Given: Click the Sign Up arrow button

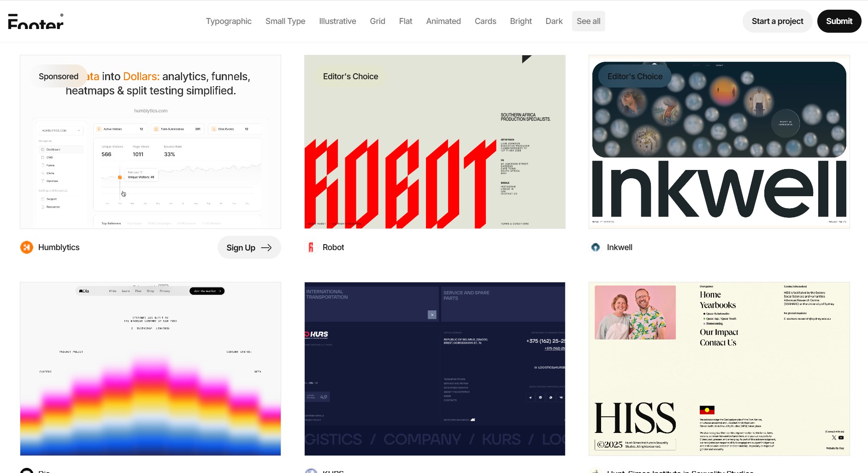Looking at the screenshot, I should [249, 247].
